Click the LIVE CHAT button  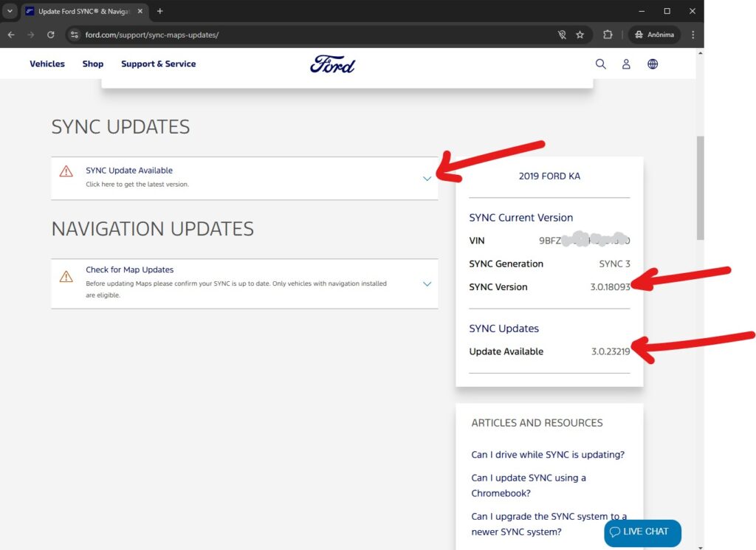click(x=642, y=532)
